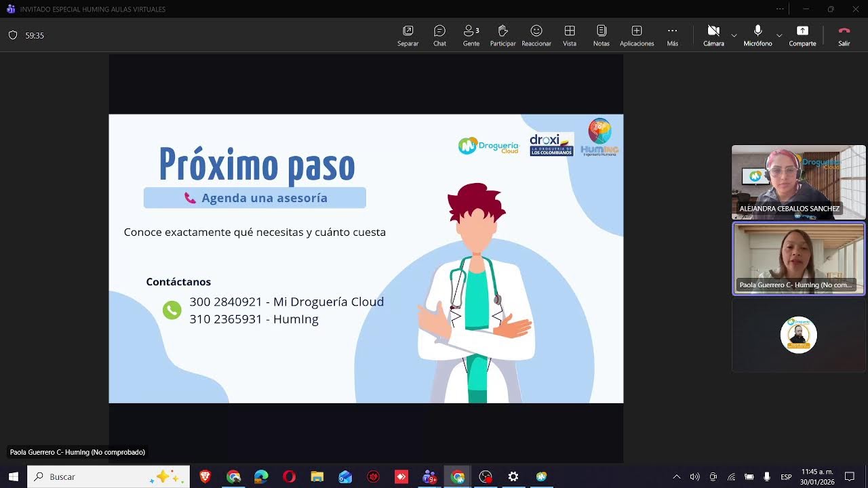Switch to Microsoft Teams taskbar icon
The height and width of the screenshot is (488, 868).
(x=429, y=476)
